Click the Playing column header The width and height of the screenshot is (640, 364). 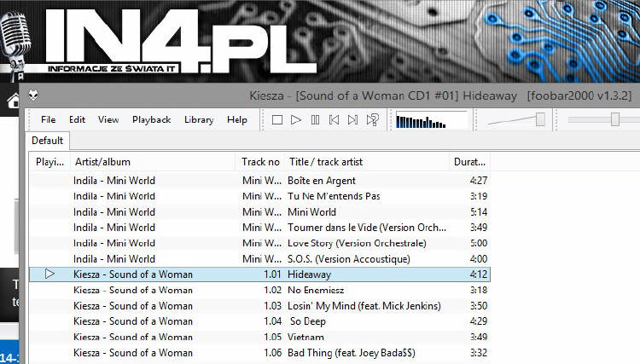[x=49, y=162]
